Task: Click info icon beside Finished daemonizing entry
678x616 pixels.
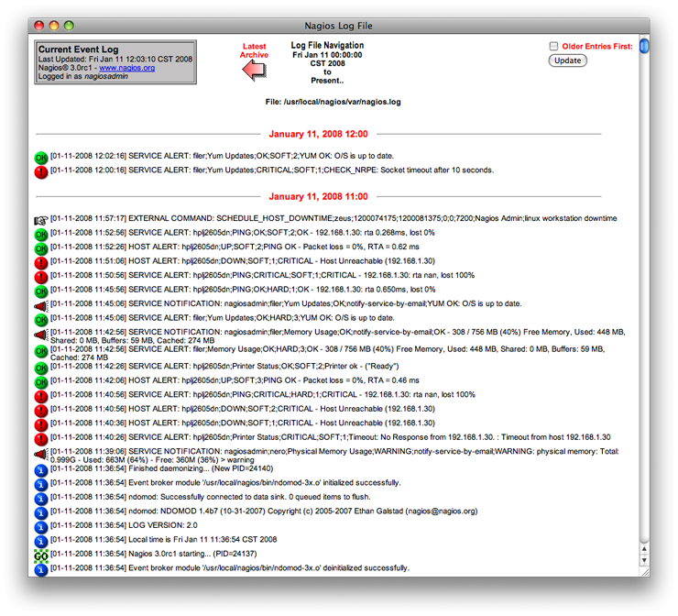Action: pyautogui.click(x=41, y=469)
